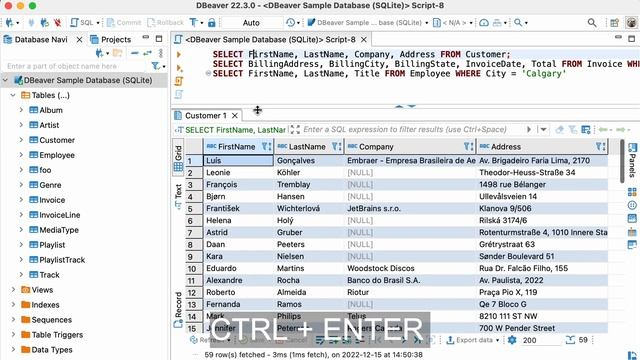
Task: Open transaction log clock icon
Action: click(290, 22)
